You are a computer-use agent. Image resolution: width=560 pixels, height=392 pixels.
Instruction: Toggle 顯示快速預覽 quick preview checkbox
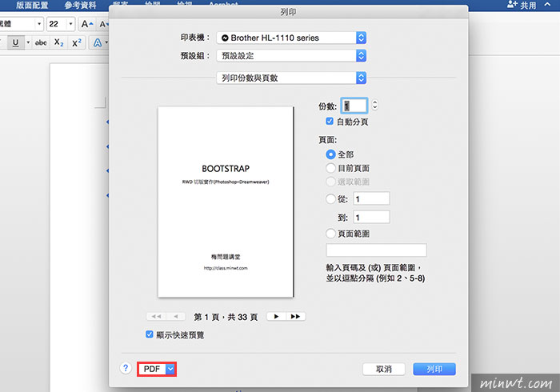(150, 334)
